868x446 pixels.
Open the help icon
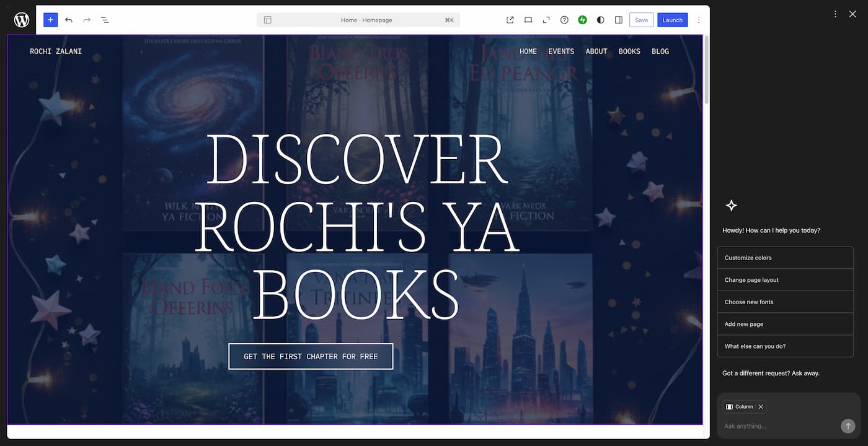pyautogui.click(x=564, y=19)
